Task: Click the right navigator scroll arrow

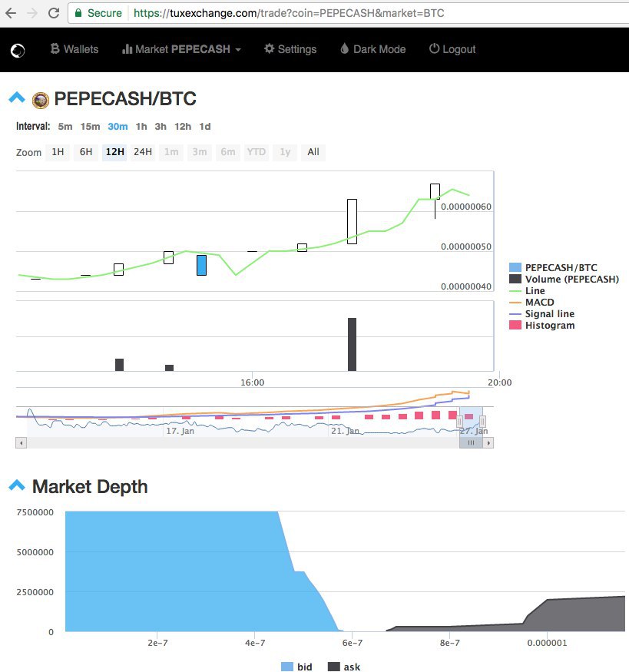Action: tap(488, 442)
